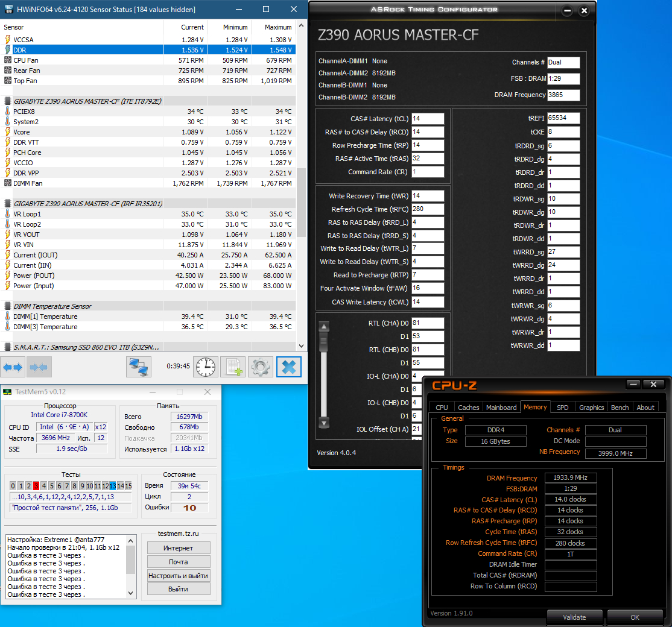Click the Minimum column header in HWiNFO
The image size is (672, 627).
click(230, 27)
